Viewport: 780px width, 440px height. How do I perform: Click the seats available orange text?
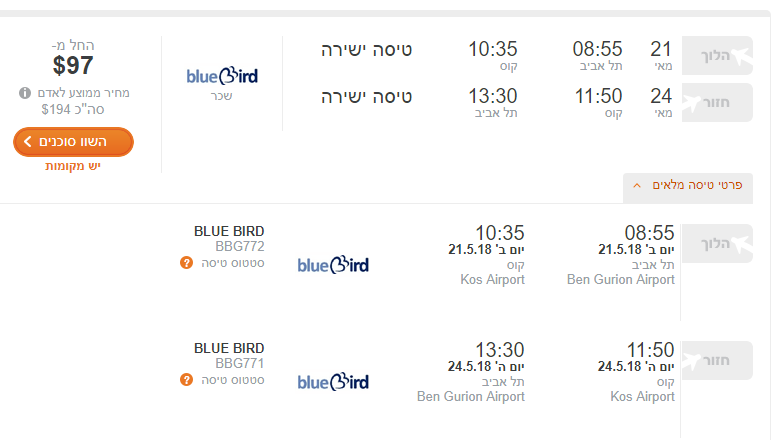point(73,166)
